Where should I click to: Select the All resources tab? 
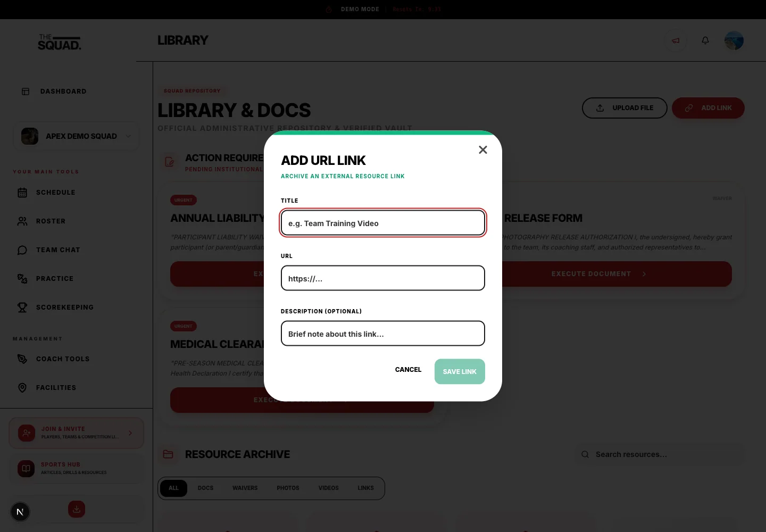pyautogui.click(x=174, y=488)
